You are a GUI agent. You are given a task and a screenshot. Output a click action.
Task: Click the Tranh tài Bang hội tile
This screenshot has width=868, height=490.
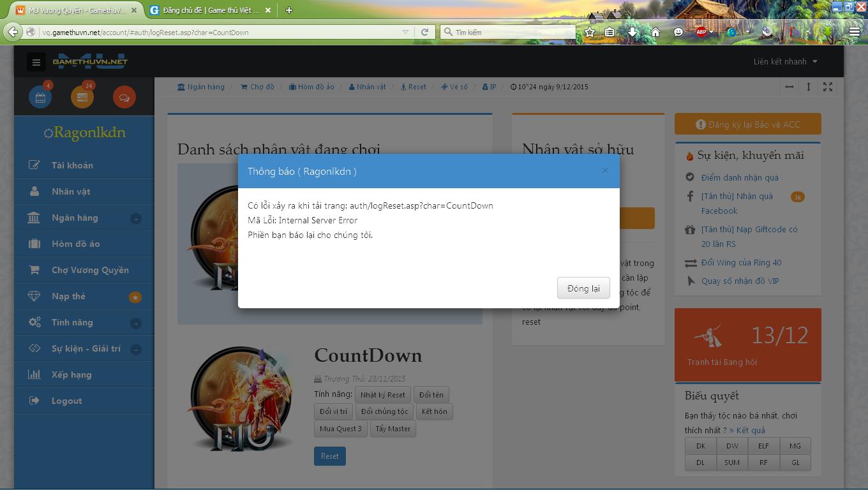click(748, 345)
